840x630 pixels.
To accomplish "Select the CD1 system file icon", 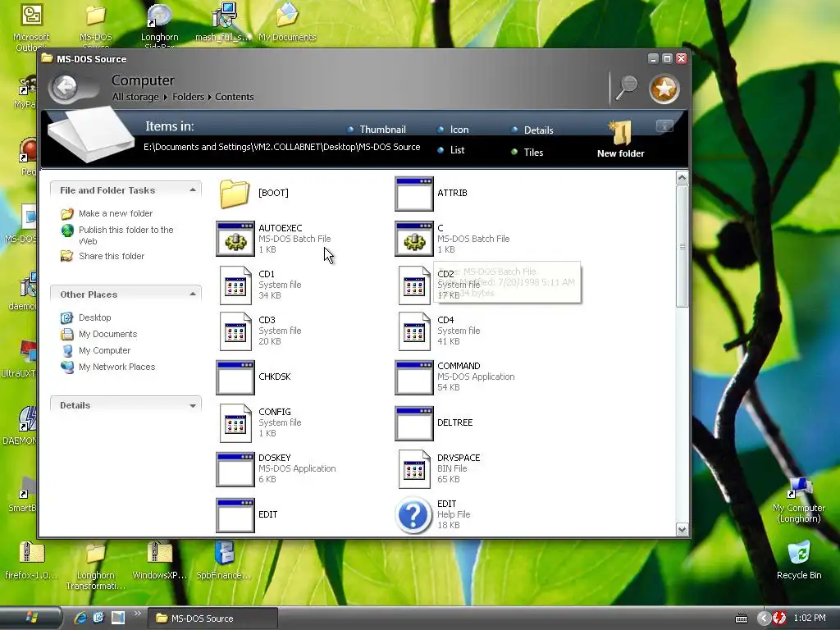I will [x=235, y=285].
